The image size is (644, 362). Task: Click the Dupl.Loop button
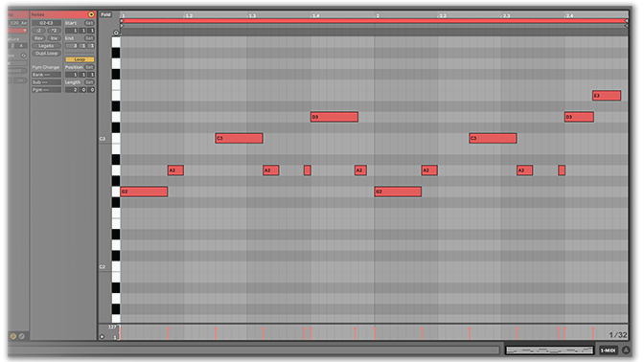click(46, 54)
